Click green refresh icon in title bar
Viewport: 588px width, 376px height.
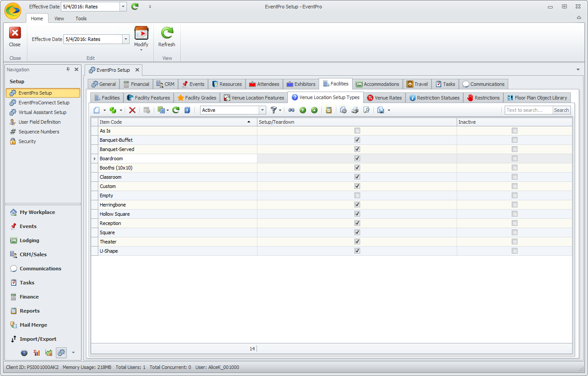(135, 7)
